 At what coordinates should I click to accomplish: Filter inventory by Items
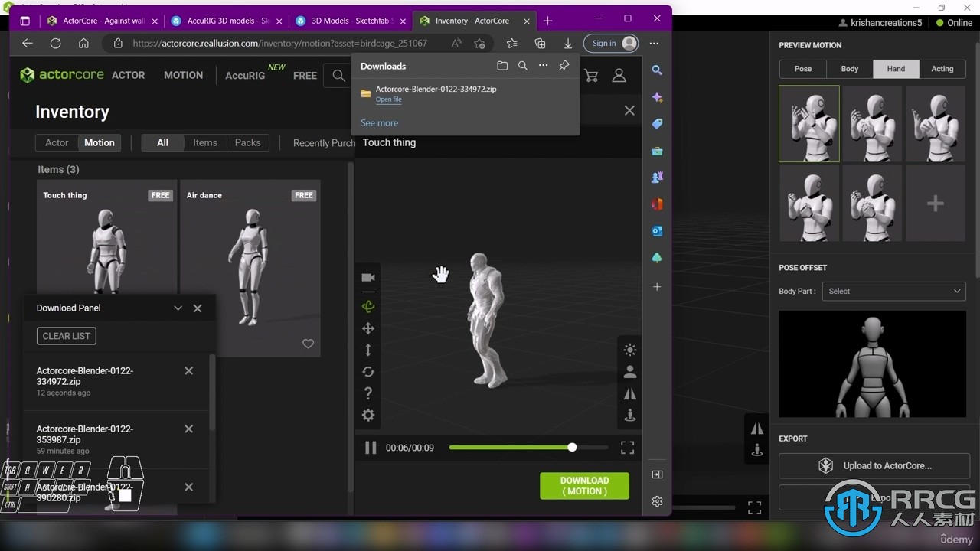(x=205, y=142)
